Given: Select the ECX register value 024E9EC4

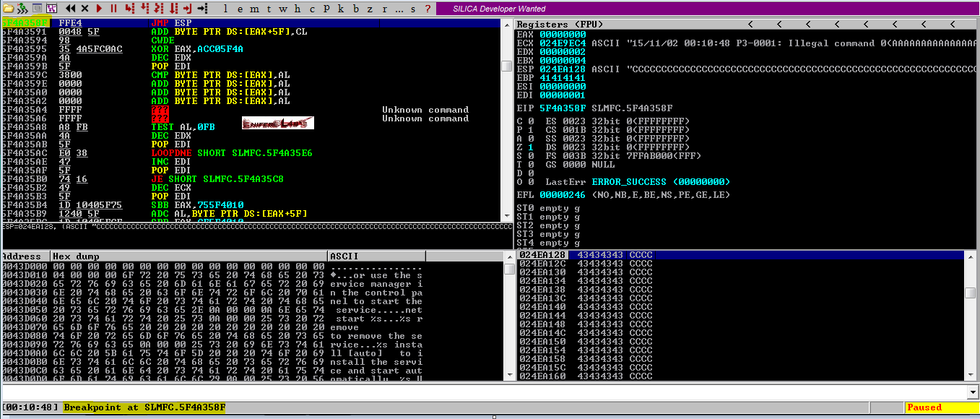Looking at the screenshot, I should 563,43.
